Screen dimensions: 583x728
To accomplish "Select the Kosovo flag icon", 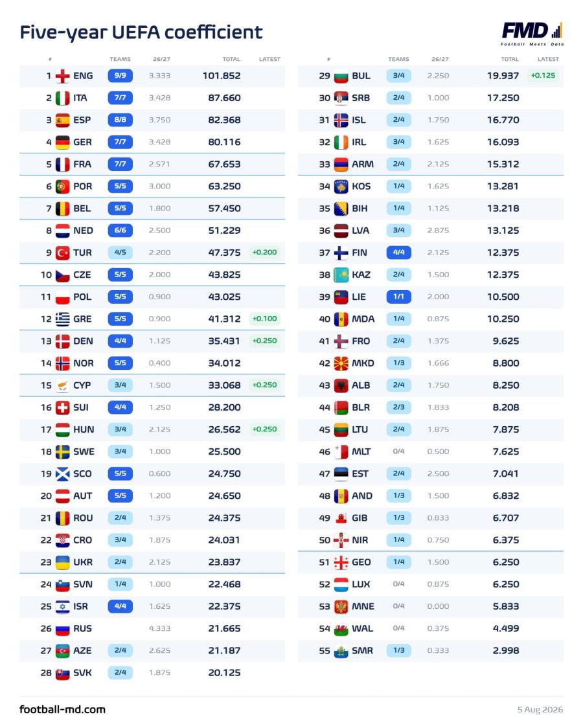I will pos(341,187).
